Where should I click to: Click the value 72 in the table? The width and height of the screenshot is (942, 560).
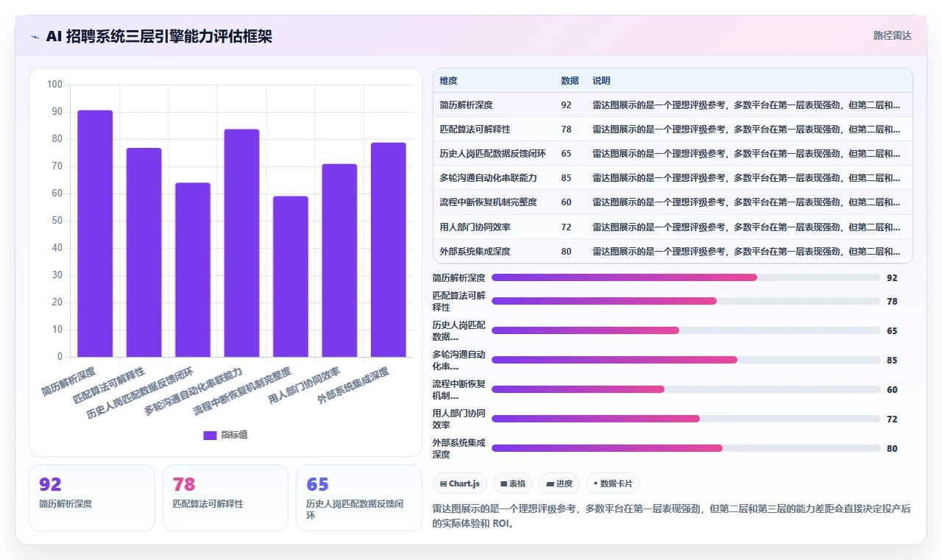click(566, 227)
